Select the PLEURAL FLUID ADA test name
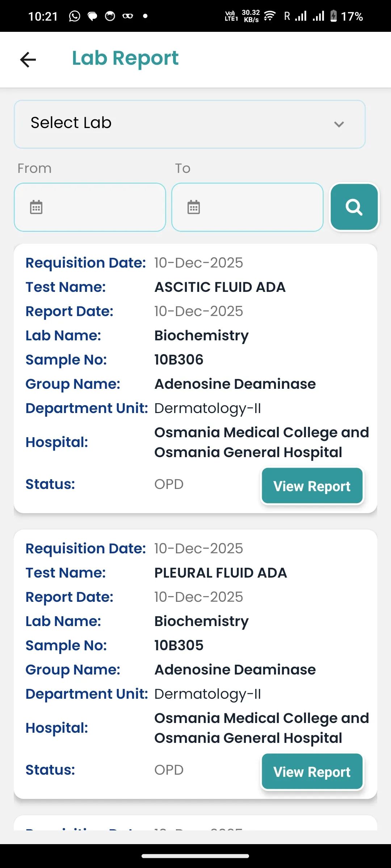The height and width of the screenshot is (868, 391). (220, 573)
